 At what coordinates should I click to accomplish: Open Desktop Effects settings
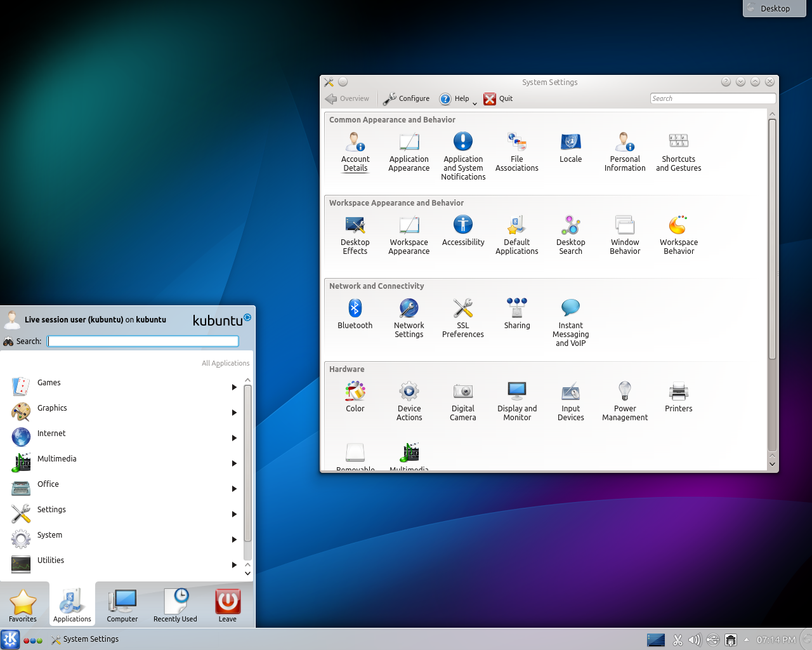[355, 235]
